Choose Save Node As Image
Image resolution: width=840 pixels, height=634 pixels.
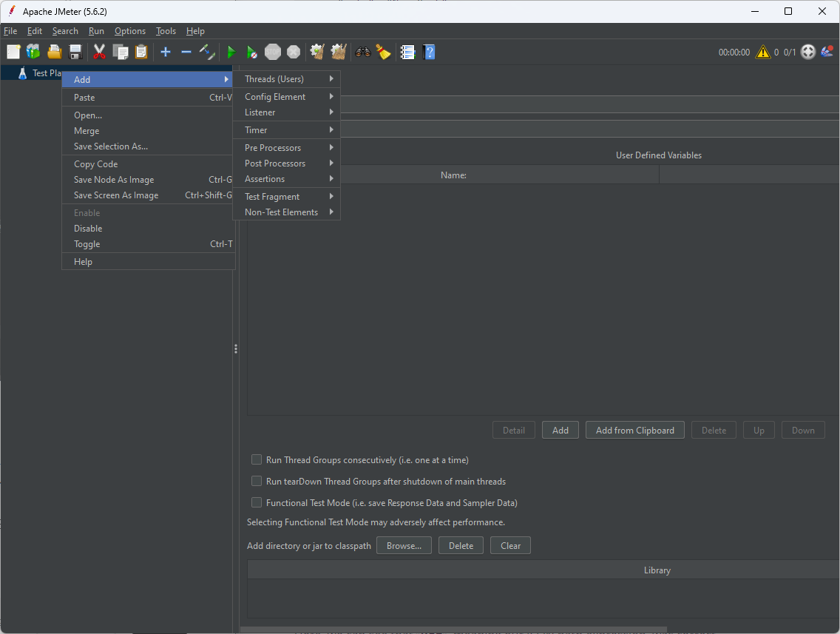click(x=148, y=180)
